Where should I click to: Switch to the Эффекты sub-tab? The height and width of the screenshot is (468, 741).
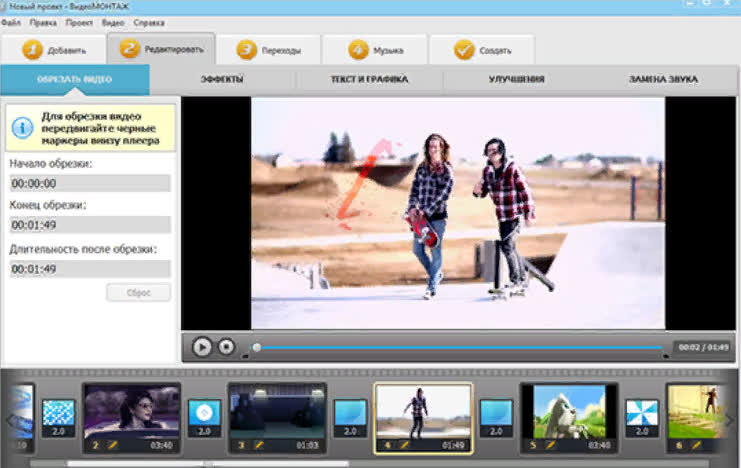(222, 79)
